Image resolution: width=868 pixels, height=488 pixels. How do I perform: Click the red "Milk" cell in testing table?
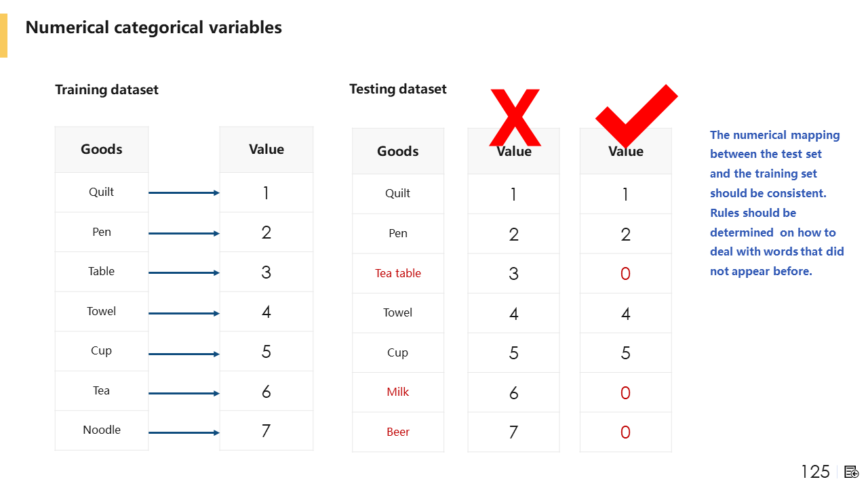[x=398, y=392]
